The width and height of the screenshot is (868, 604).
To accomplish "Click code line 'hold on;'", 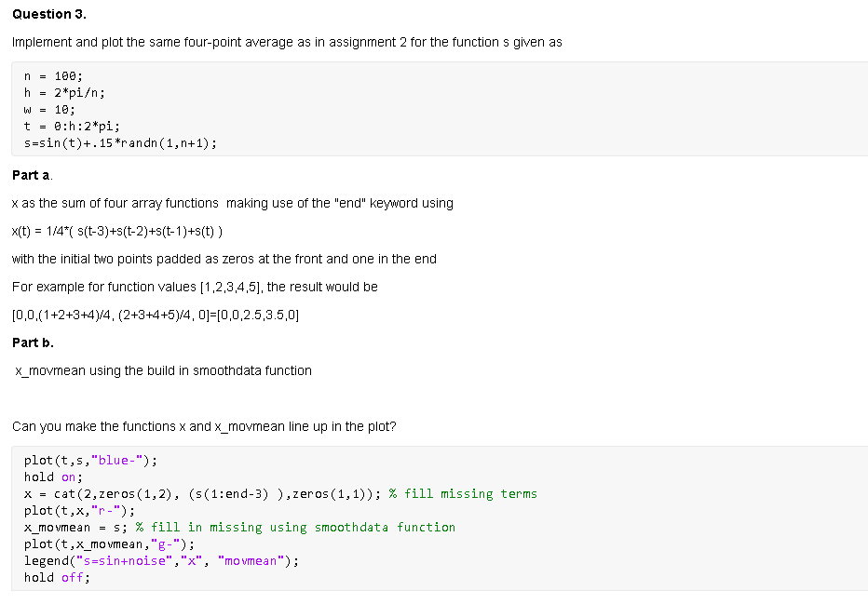I will pos(53,477).
